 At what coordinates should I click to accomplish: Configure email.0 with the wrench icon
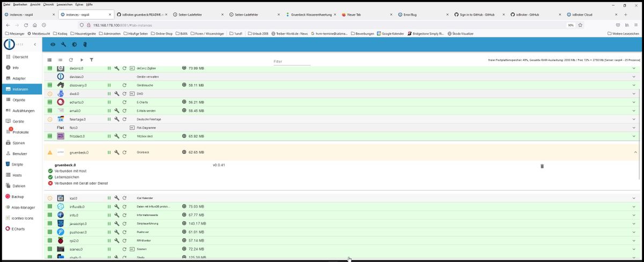[117, 111]
